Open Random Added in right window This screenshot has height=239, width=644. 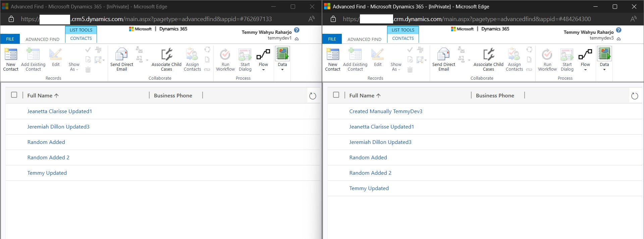pyautogui.click(x=368, y=157)
